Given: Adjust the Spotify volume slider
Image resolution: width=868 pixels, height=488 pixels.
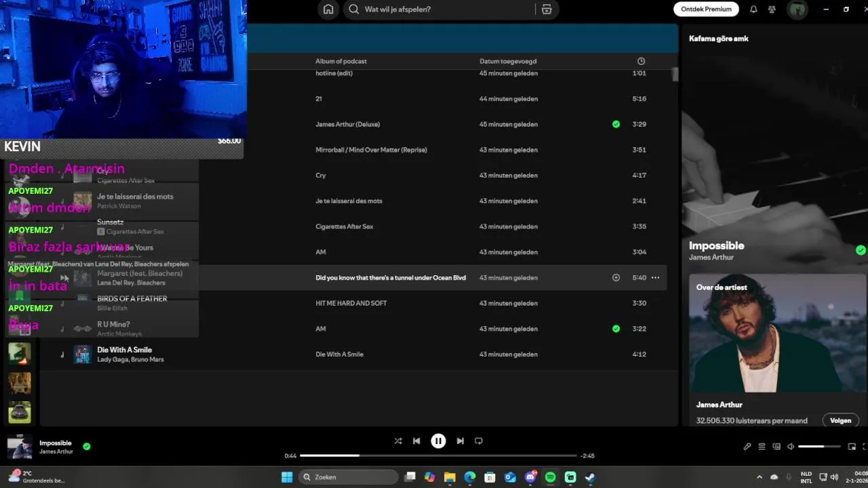Looking at the screenshot, I should (819, 447).
